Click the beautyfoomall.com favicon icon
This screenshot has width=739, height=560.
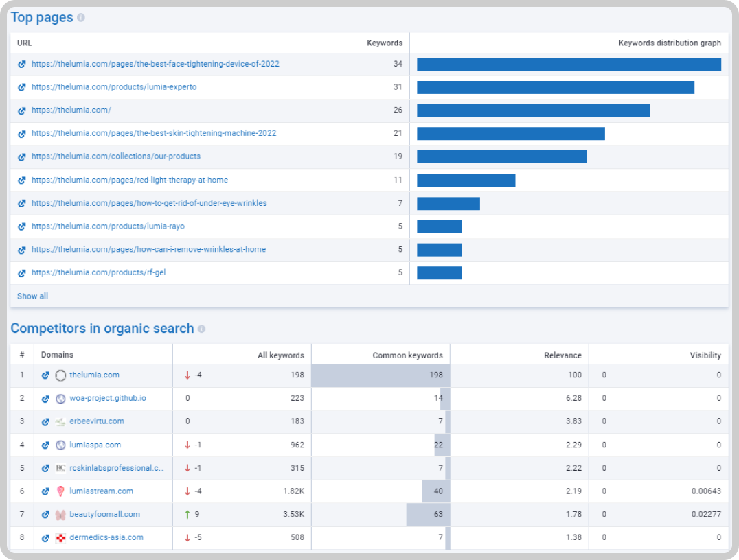60,515
